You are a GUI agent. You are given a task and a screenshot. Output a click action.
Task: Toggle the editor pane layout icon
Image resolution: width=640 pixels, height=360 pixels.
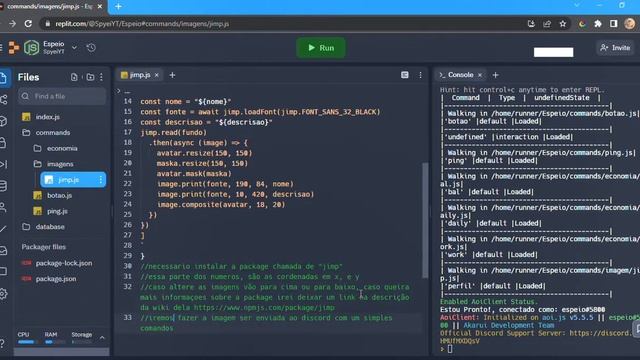(404, 75)
